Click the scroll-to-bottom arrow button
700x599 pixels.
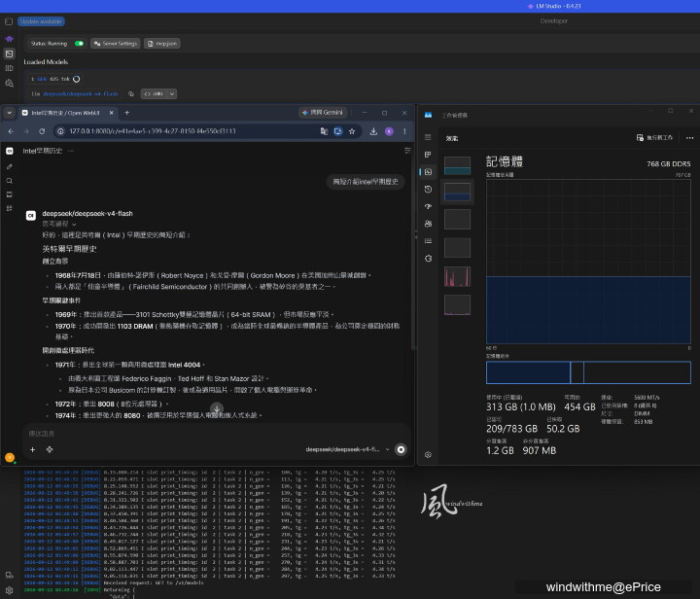[x=217, y=408]
